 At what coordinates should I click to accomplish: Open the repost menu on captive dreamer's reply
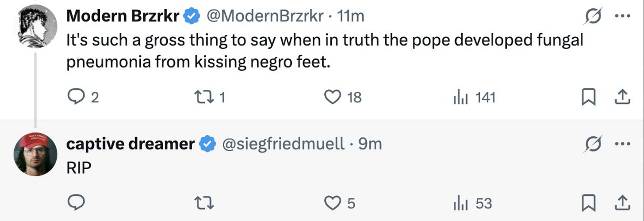click(x=204, y=203)
